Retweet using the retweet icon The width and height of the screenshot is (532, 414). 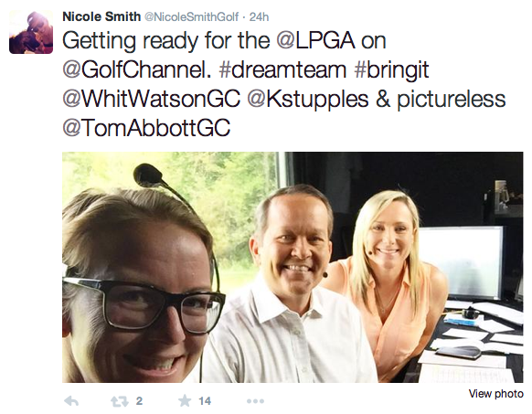[120, 401]
